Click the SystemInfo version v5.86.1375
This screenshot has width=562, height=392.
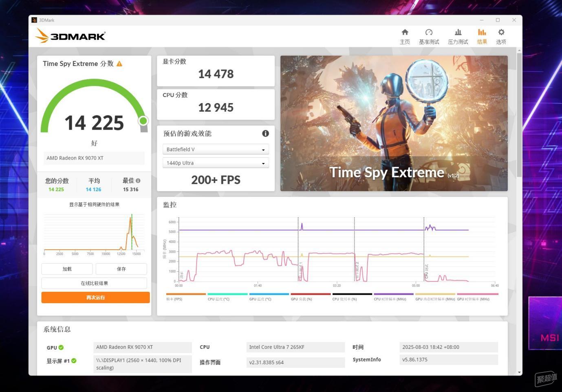tap(449, 360)
